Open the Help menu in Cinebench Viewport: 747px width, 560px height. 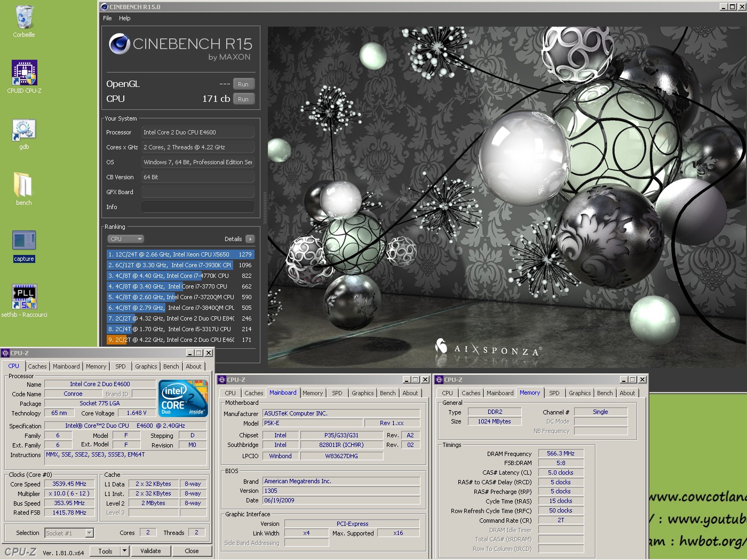tap(125, 18)
